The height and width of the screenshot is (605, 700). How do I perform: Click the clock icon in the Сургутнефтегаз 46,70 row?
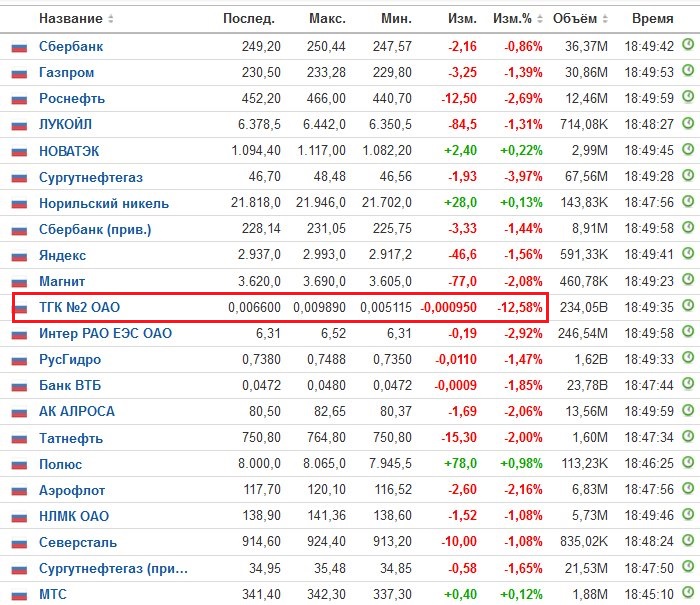point(688,175)
